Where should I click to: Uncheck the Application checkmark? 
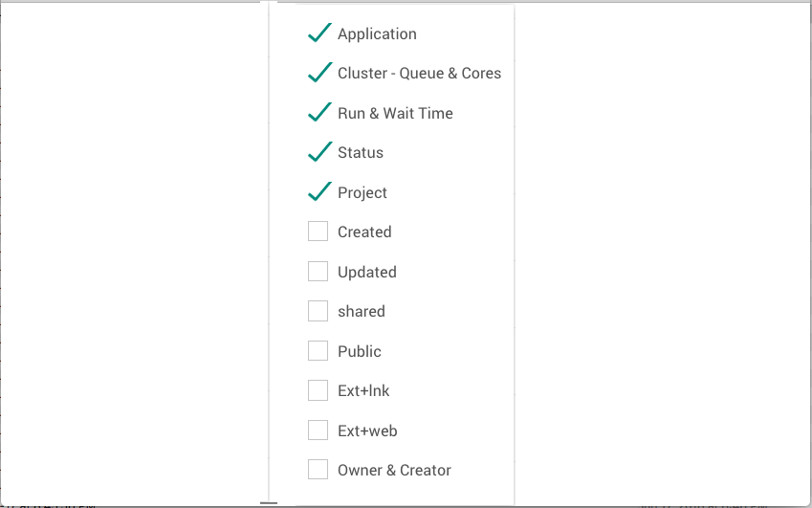click(318, 33)
